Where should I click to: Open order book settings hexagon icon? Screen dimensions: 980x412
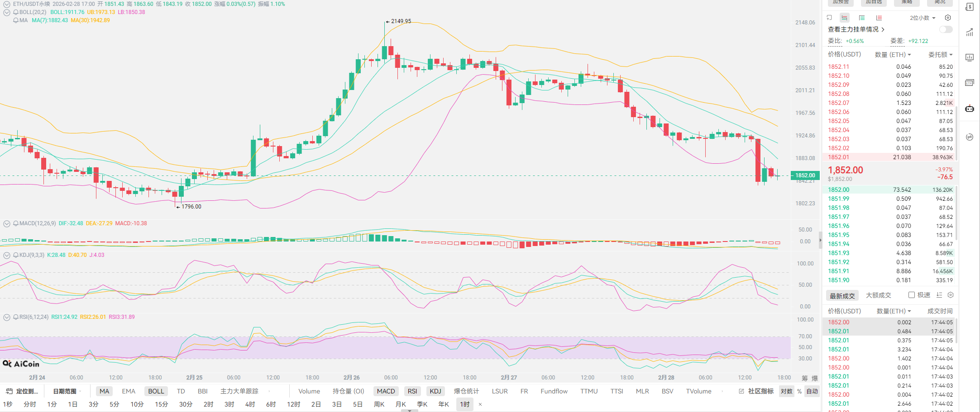[x=948, y=18]
